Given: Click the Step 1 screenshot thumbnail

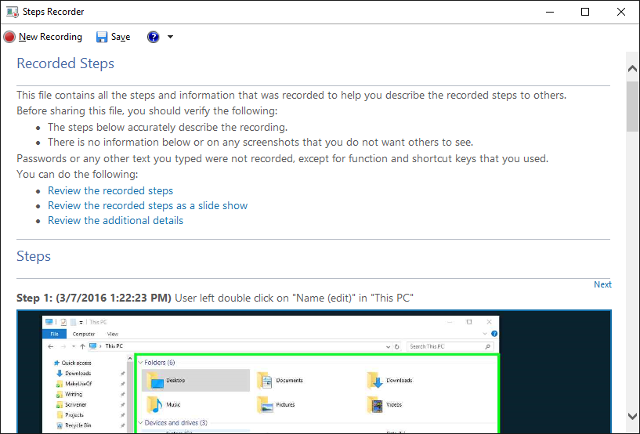Looking at the screenshot, I should point(314,372).
